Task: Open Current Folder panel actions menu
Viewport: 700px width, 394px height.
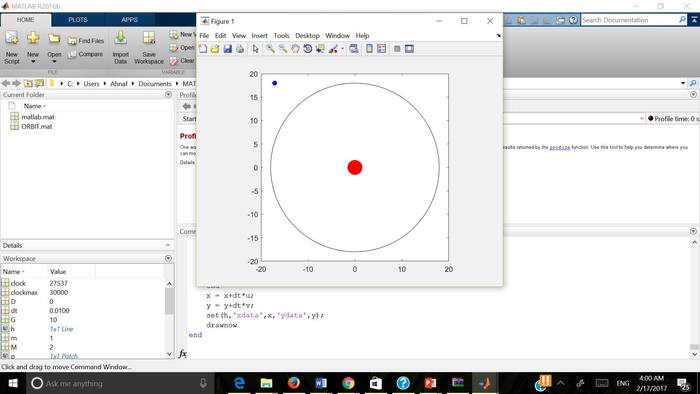Action: click(168, 95)
